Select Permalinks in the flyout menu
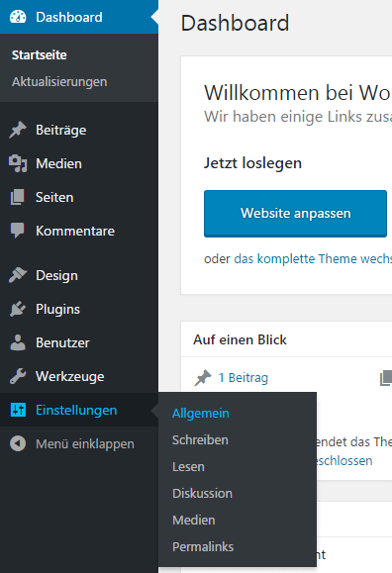The width and height of the screenshot is (392, 573). [x=203, y=546]
